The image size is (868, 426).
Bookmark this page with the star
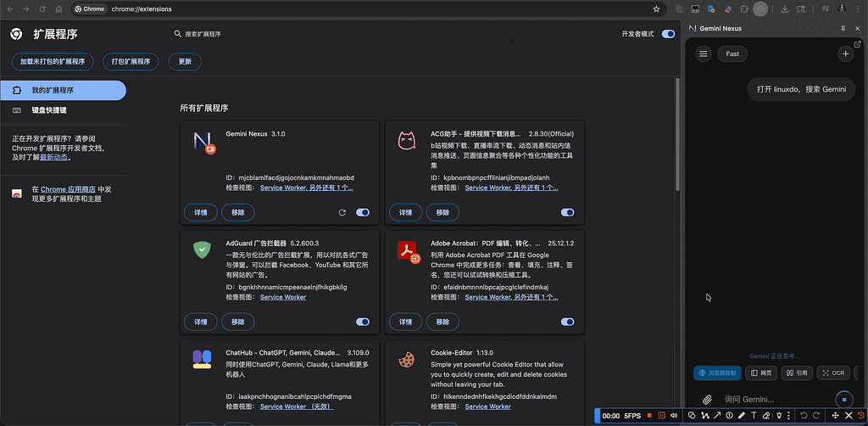pos(657,8)
